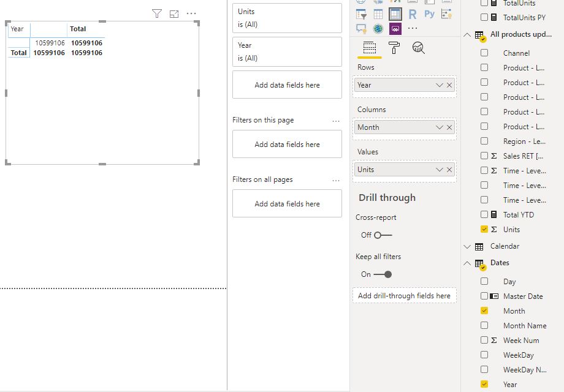Select the Slicer visualization
Viewport: 564px width, 392px height.
pos(361,14)
